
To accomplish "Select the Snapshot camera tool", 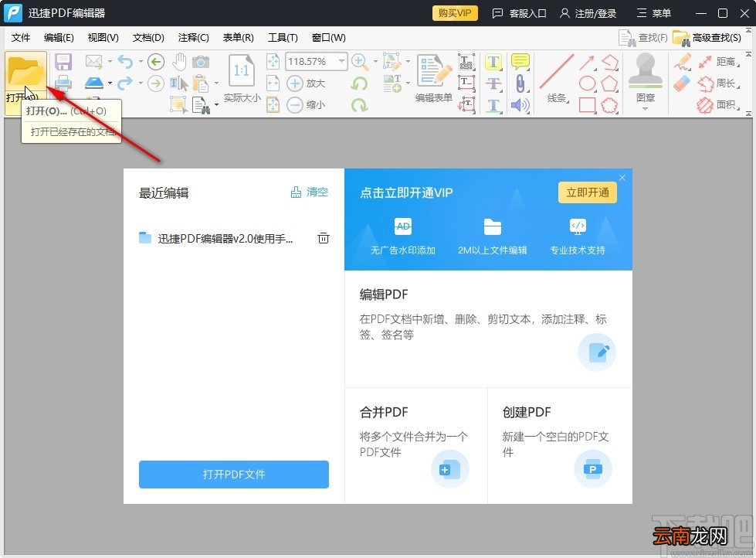I will (x=201, y=62).
